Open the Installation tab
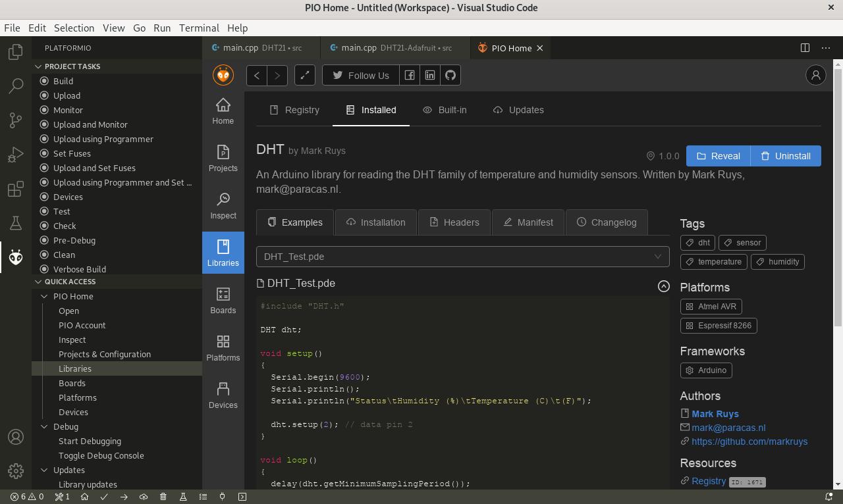The image size is (843, 504). [x=376, y=222]
